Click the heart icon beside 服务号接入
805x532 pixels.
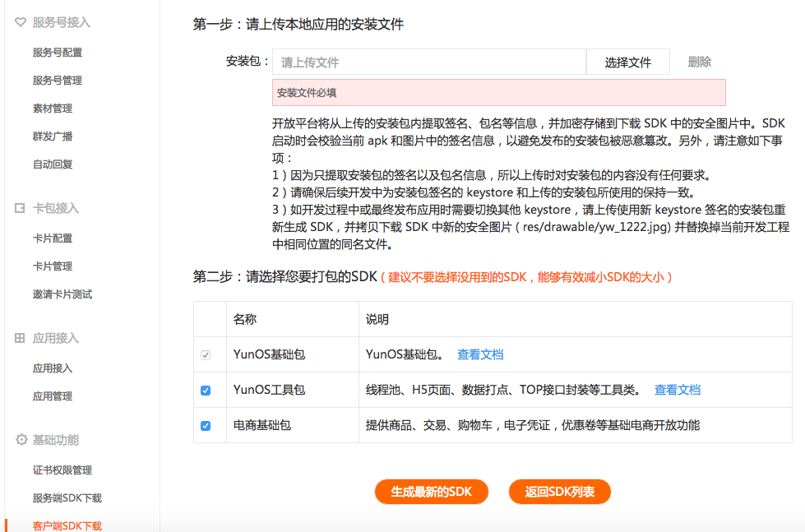click(x=20, y=22)
